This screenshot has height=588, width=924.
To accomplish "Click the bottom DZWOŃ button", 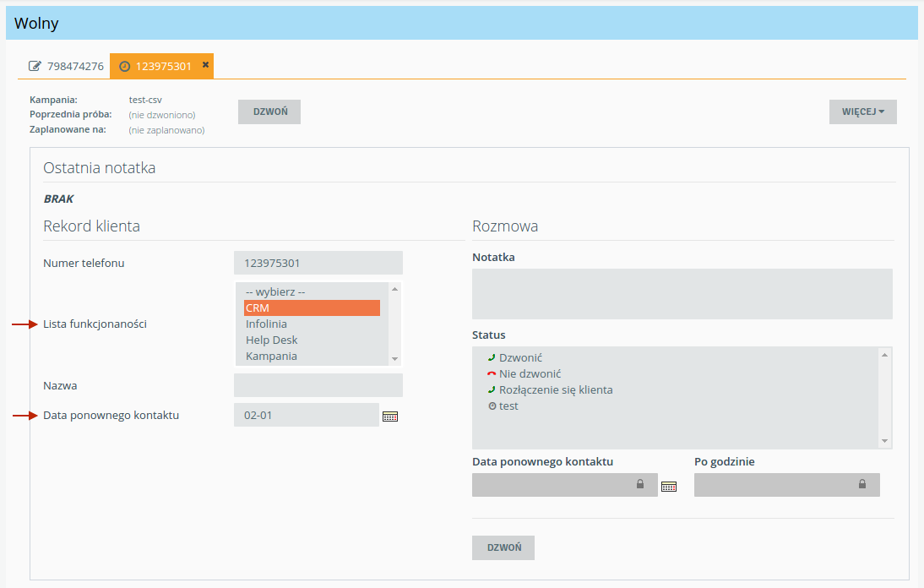I will (503, 547).
